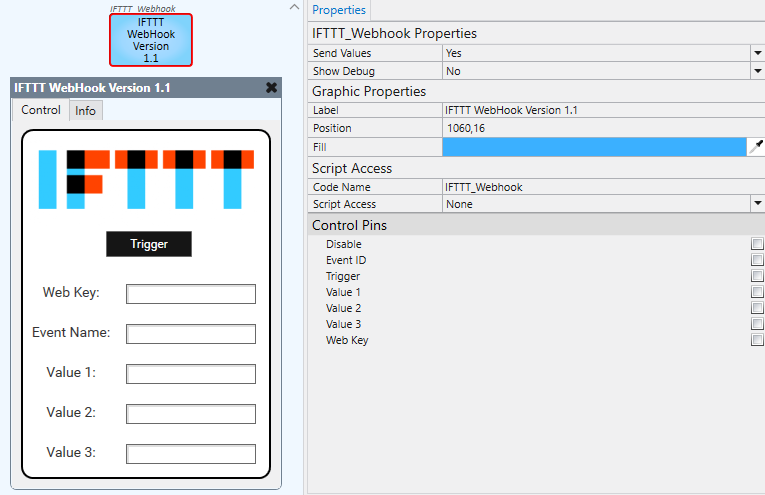
Task: Click the eyedropper icon beside Fill
Action: tap(756, 147)
